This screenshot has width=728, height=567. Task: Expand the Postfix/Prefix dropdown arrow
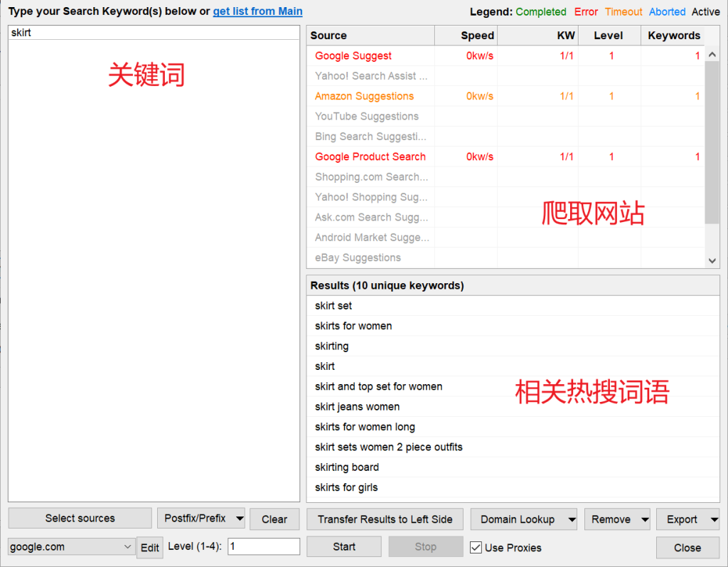click(238, 519)
